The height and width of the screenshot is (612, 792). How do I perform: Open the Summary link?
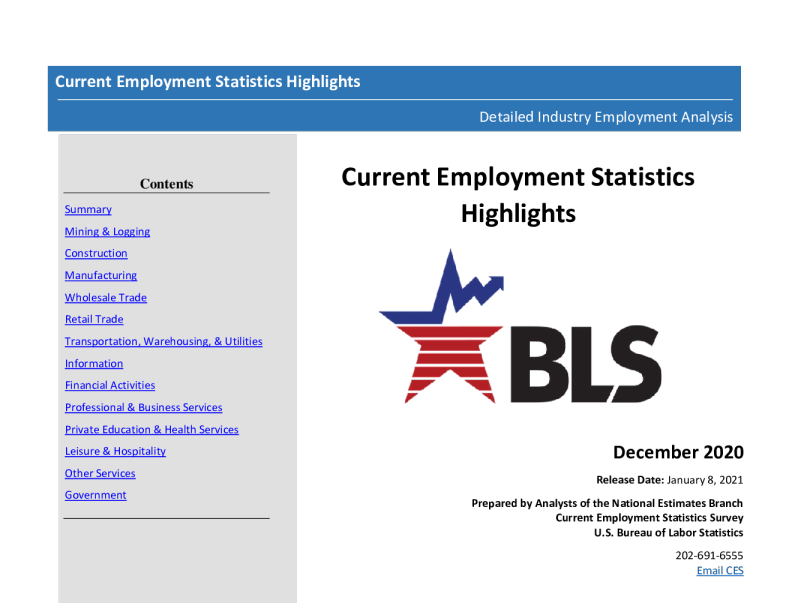click(x=88, y=210)
